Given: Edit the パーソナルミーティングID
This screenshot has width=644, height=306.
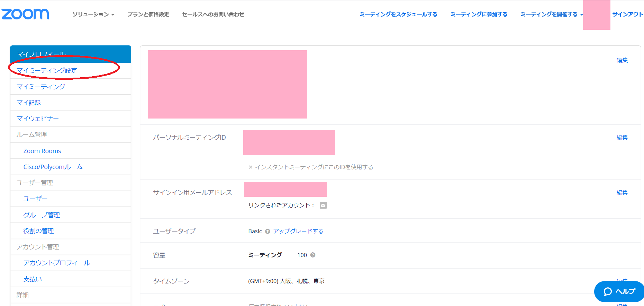Looking at the screenshot, I should [622, 138].
